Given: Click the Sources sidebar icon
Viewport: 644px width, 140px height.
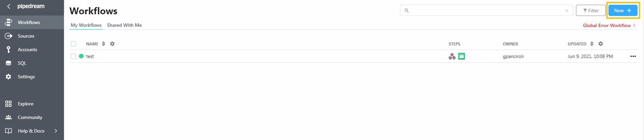Looking at the screenshot, I should click(x=8, y=36).
